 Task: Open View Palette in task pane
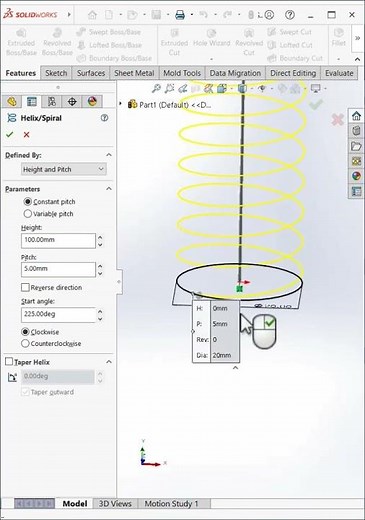point(356,161)
